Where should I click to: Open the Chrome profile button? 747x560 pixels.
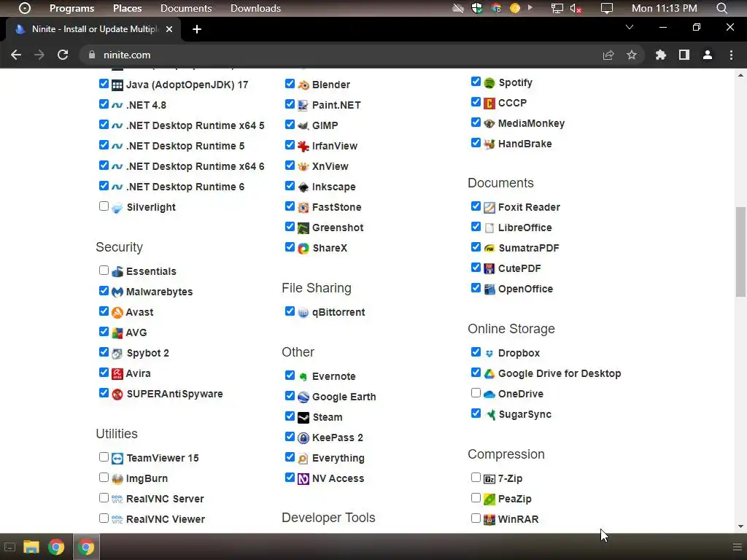tap(707, 55)
